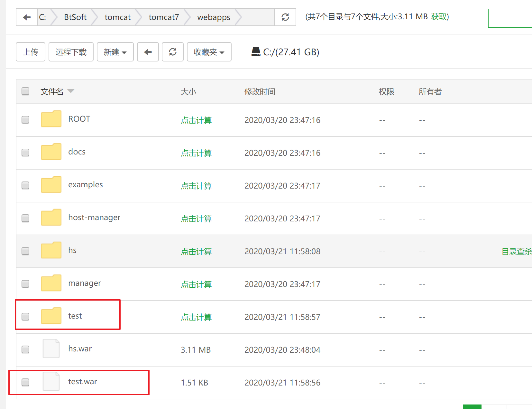Go to tomcat7 in the breadcrumb path
Screen dimensions: 532x409
164,17
